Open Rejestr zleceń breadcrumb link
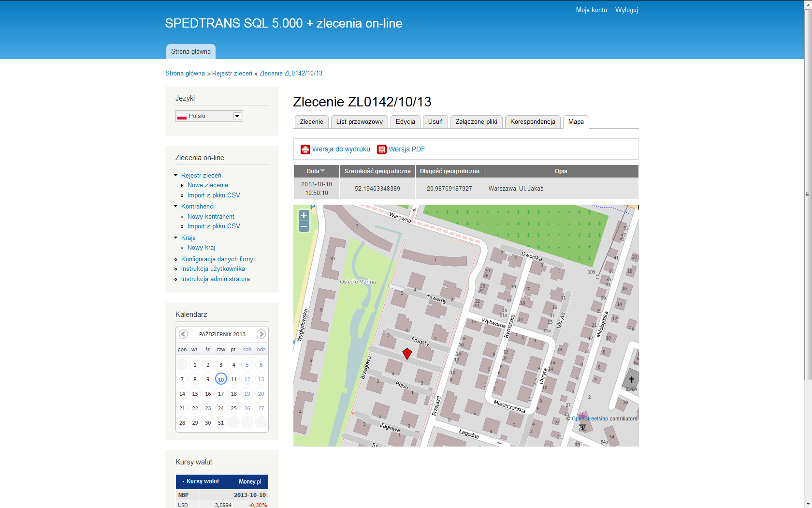The height and width of the screenshot is (508, 812). click(x=232, y=74)
